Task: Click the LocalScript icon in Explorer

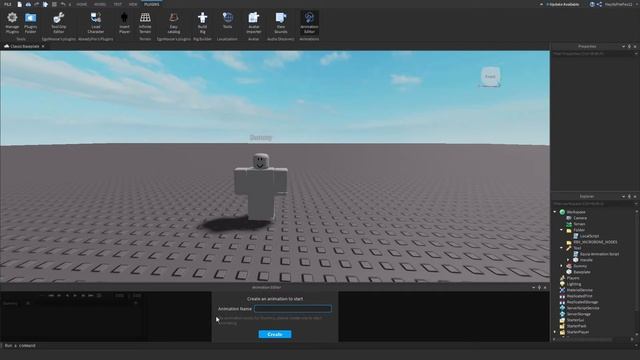Action: click(x=576, y=236)
